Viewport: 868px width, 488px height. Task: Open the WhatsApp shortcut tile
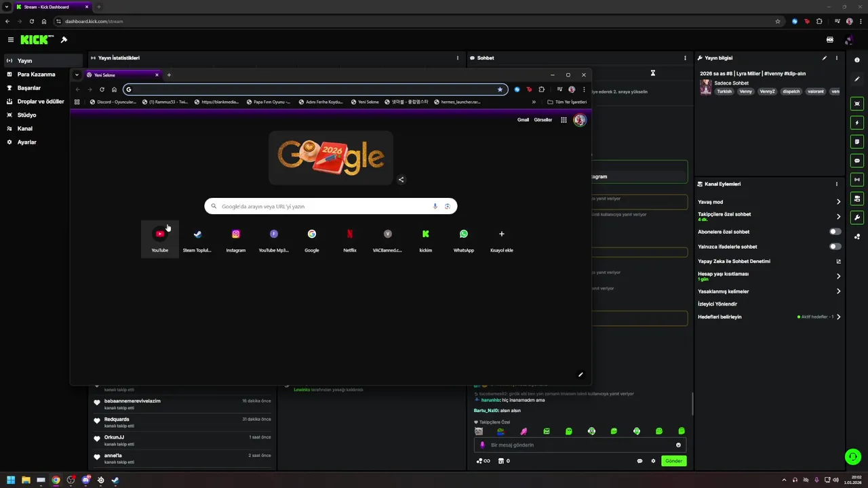point(464,239)
